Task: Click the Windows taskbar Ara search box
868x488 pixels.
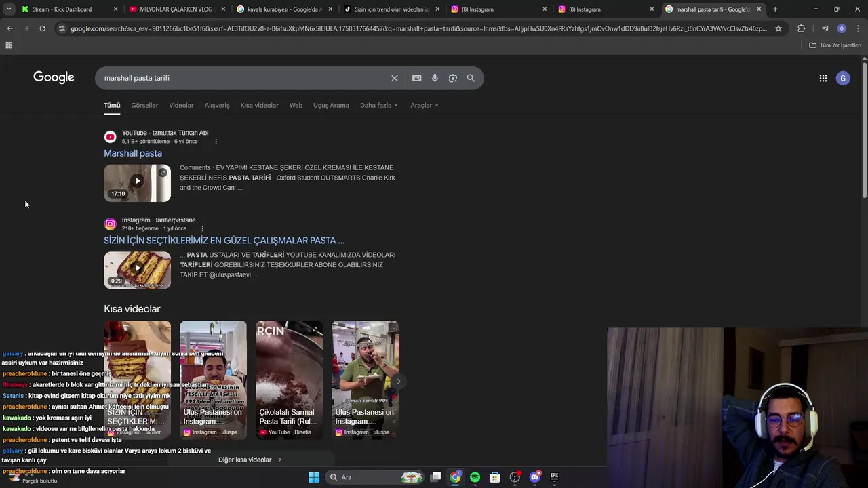Action: pos(374,477)
